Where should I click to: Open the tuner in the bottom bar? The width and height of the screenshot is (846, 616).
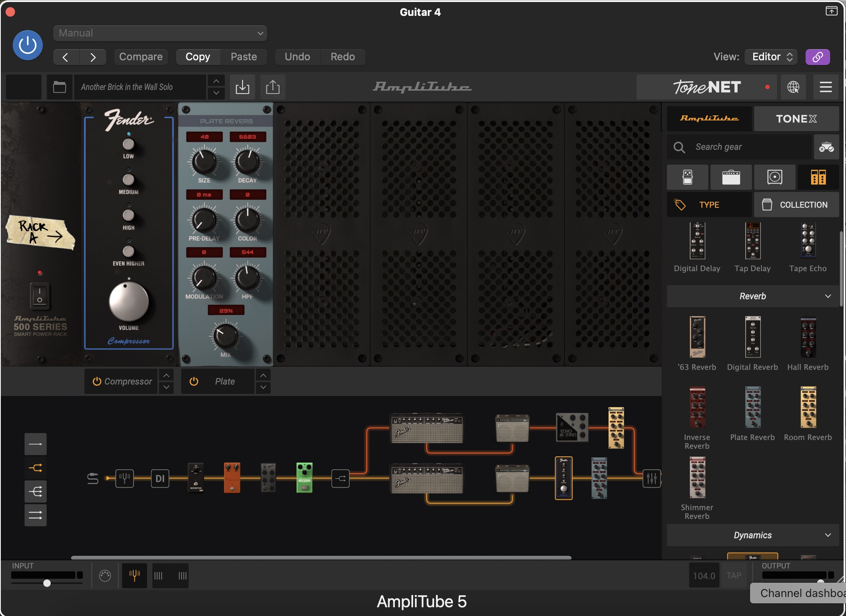coord(134,576)
